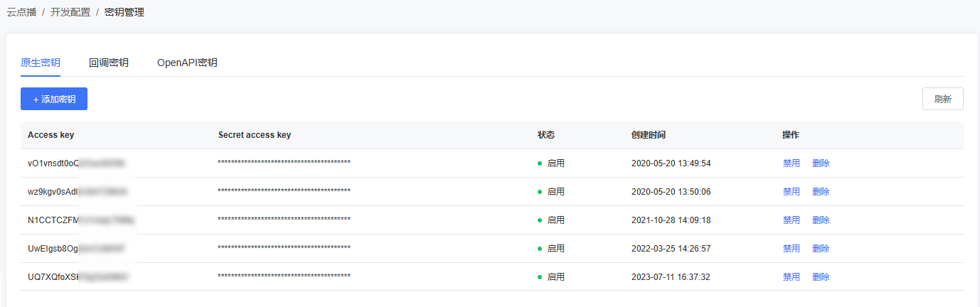Click the 添加密钥 add key button
The height and width of the screenshot is (307, 980).
[x=54, y=99]
